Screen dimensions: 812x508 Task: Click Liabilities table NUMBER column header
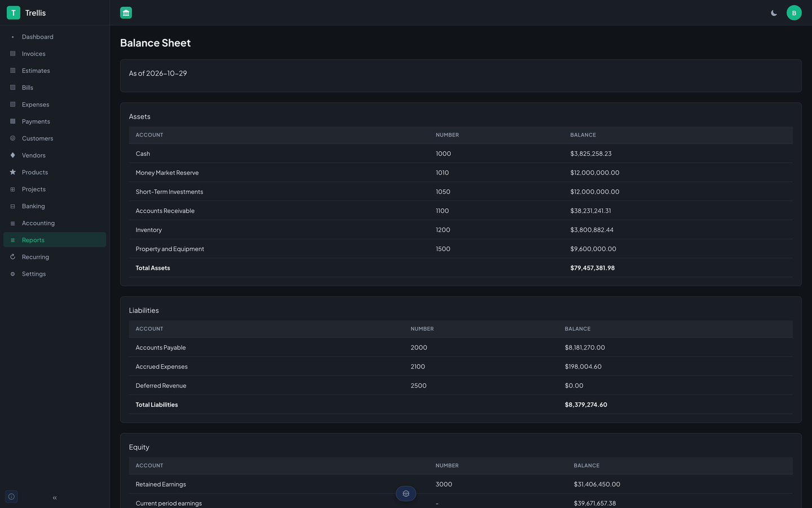tap(422, 329)
